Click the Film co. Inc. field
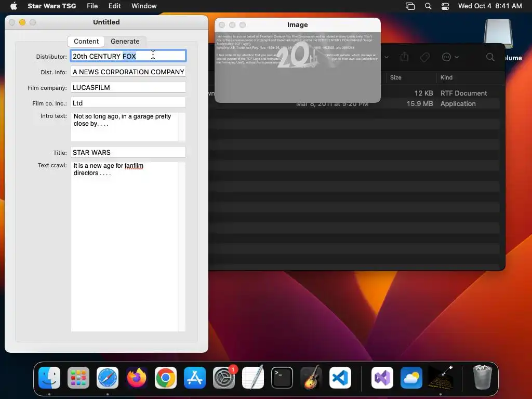 128,103
